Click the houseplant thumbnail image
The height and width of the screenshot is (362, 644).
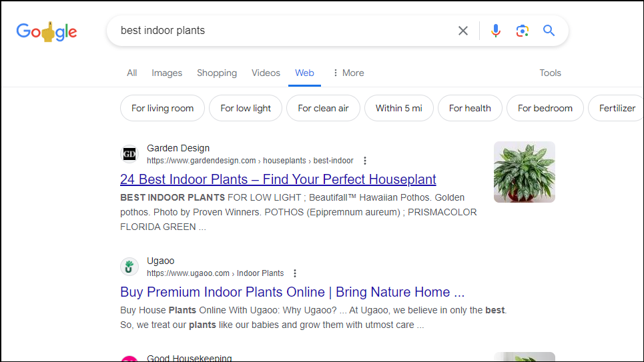525,172
